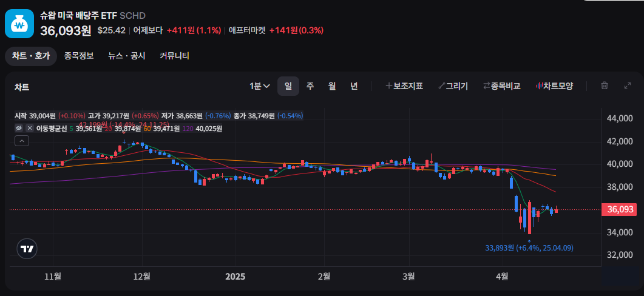The width and height of the screenshot is (644, 296).
Task: Click the arrows icon beside 종목비교
Action: pyautogui.click(x=487, y=86)
